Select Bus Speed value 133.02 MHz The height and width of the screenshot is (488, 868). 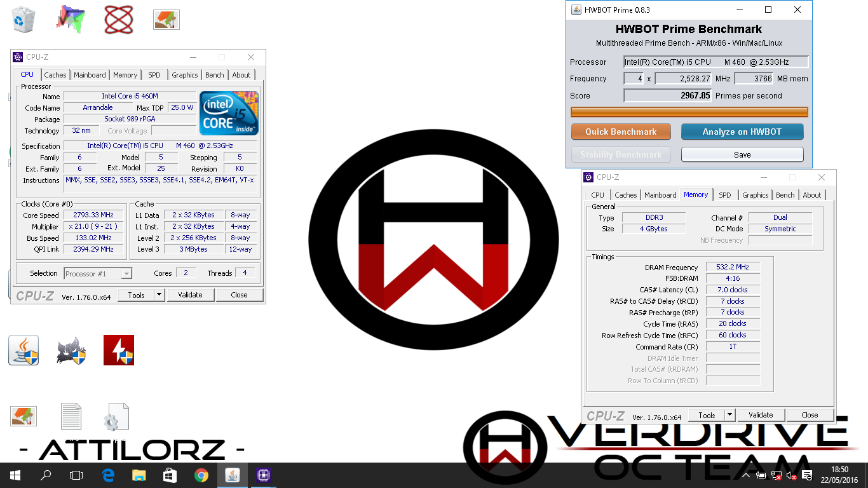[94, 238]
